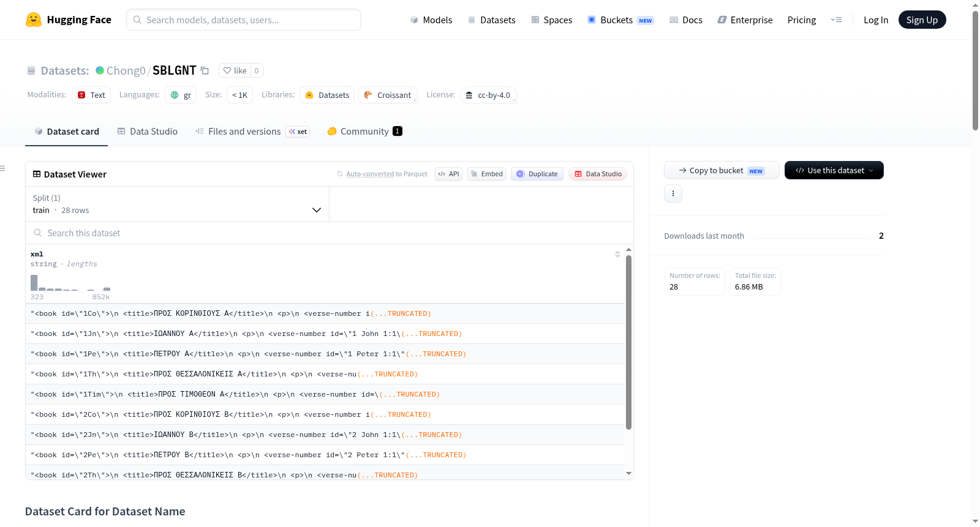Open the Chong0 profile link
Viewport: 980px width, 527px height.
[x=126, y=70]
